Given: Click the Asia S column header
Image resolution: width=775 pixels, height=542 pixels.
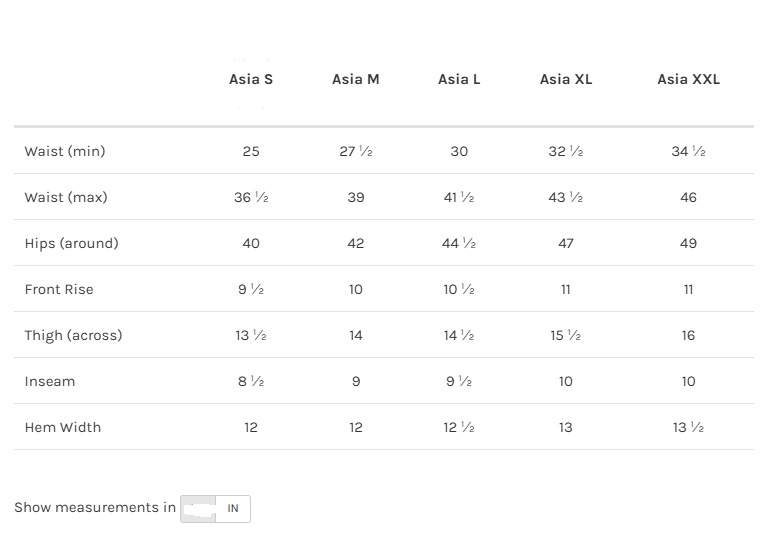Looking at the screenshot, I should [251, 79].
